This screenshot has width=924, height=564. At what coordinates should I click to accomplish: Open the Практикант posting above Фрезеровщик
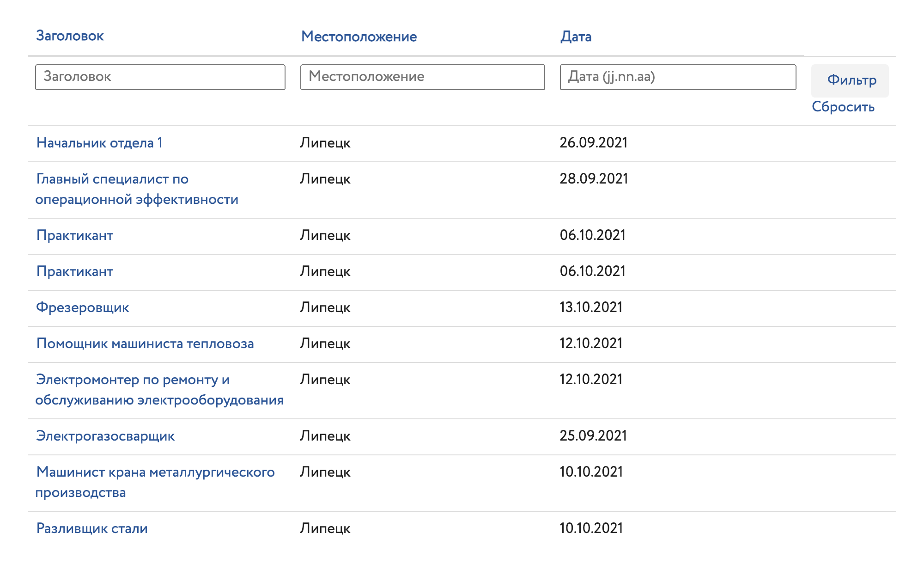click(x=75, y=271)
